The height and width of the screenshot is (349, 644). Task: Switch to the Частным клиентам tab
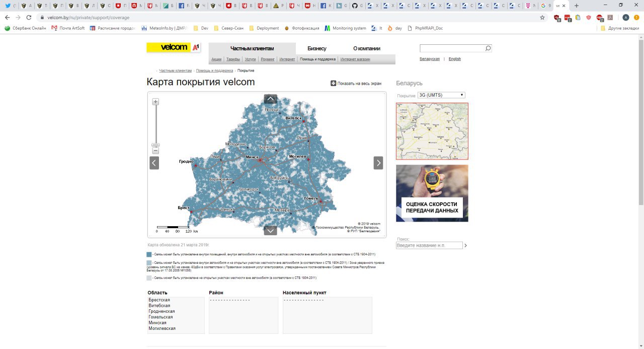(252, 48)
